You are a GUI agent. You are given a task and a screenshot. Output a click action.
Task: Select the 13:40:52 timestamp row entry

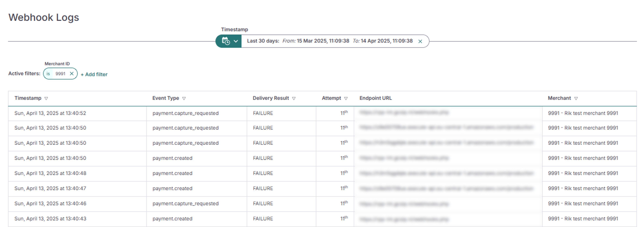[x=50, y=113]
